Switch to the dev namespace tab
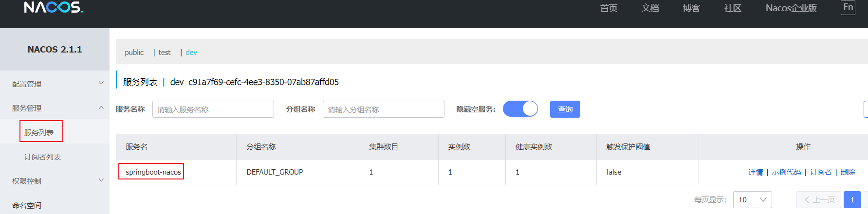Image resolution: width=868 pixels, height=214 pixels. tap(191, 53)
